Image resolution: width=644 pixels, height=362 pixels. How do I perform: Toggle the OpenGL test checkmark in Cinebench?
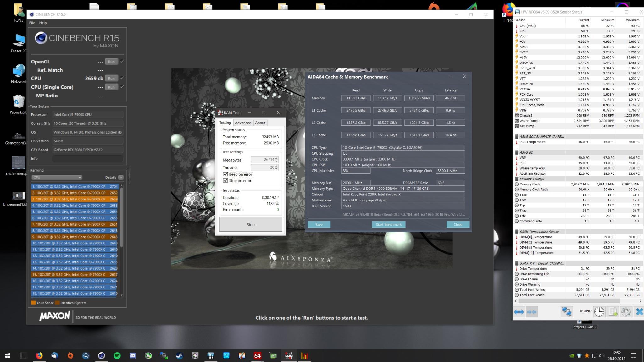122,61
